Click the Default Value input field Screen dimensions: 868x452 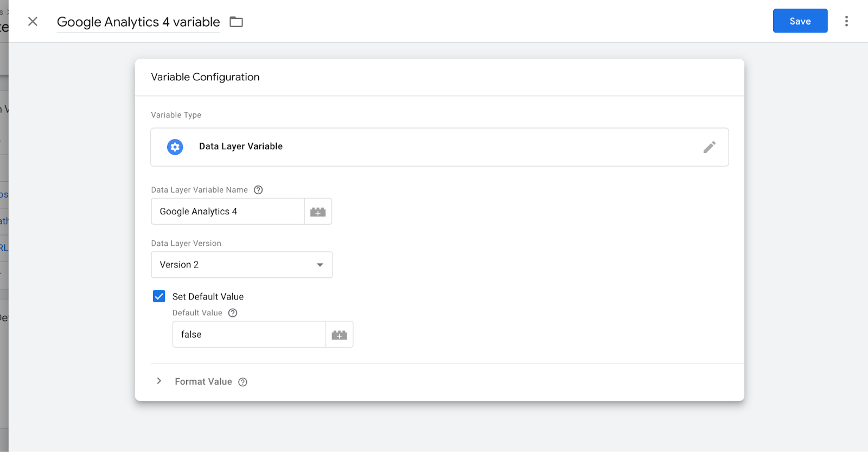point(249,334)
